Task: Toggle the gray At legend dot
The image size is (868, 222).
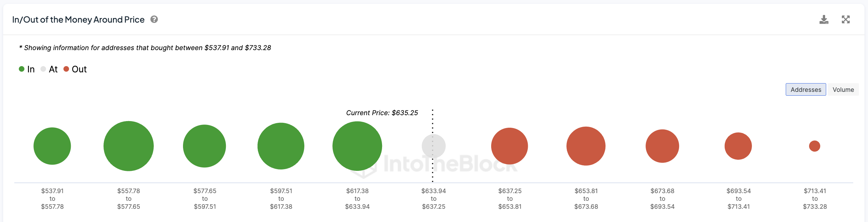Action: (x=43, y=69)
